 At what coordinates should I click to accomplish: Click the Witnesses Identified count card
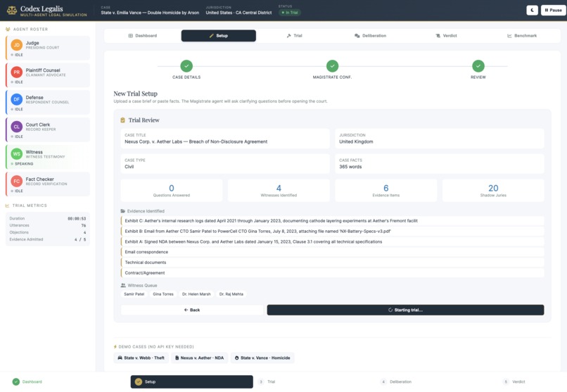click(279, 191)
